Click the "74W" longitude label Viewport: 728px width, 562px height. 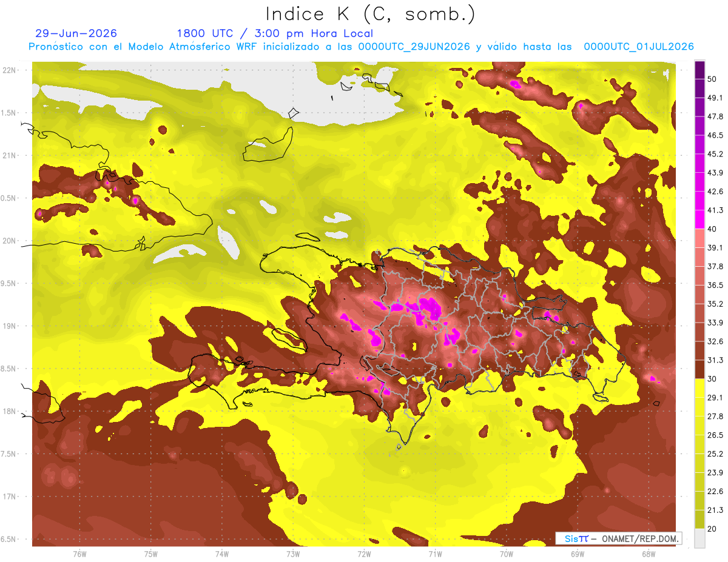(221, 554)
